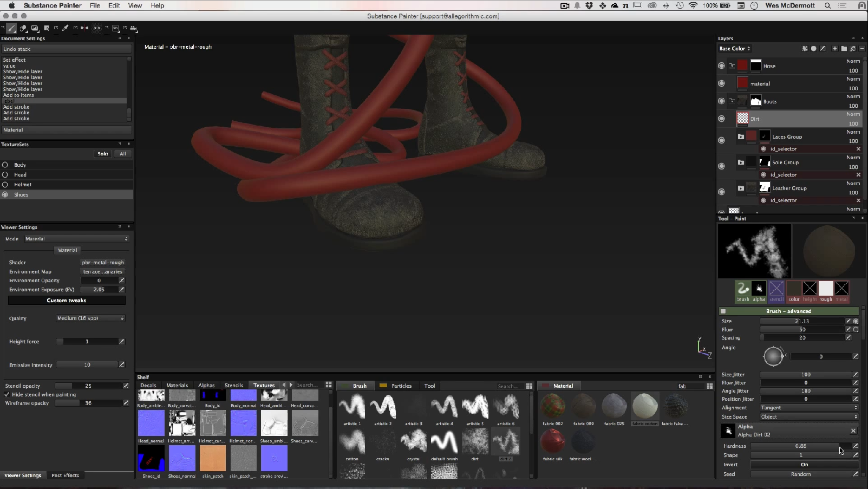Open the Base Color channel dropdown
The height and width of the screenshot is (489, 868).
coord(735,49)
